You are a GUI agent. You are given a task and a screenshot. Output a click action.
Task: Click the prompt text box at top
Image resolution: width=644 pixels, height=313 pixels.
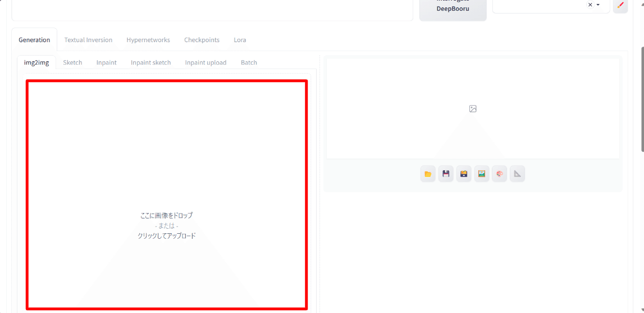pyautogui.click(x=212, y=10)
